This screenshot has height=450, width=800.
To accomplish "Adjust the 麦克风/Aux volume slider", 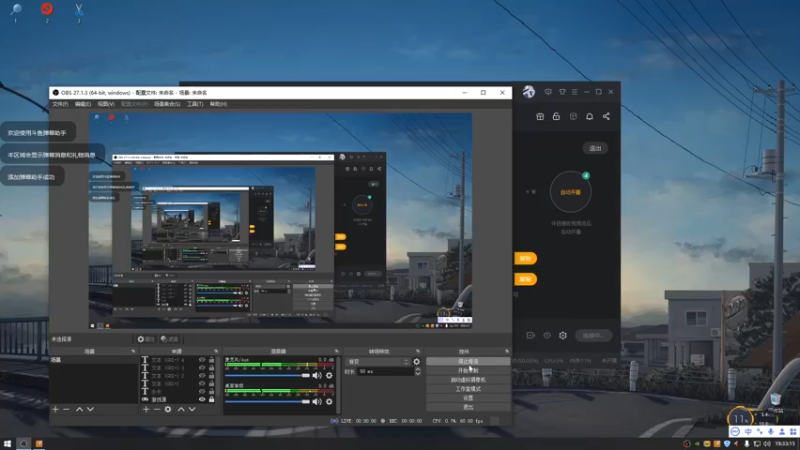I will coord(267,376).
